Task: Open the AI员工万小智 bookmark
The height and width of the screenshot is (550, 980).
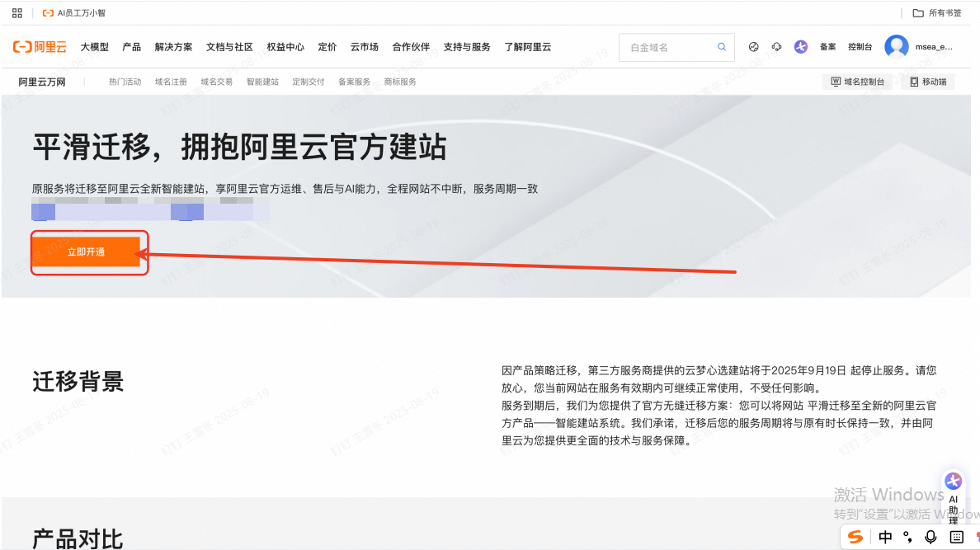Action: [x=74, y=13]
